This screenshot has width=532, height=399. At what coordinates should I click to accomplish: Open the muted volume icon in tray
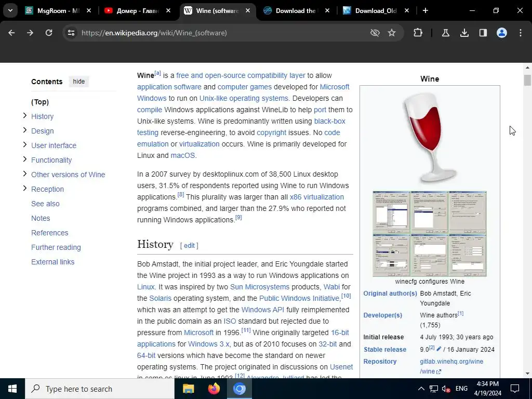(446, 389)
